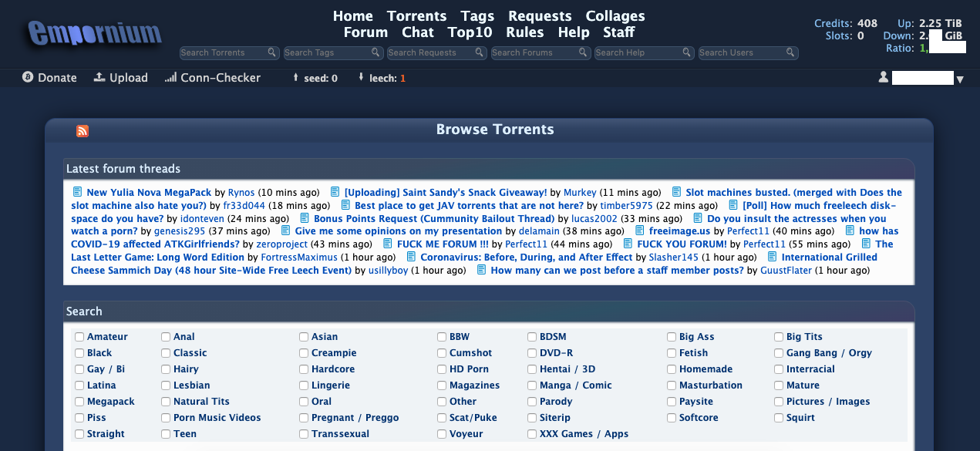The image size is (980, 451).
Task: Open freeimage.us forum thread
Action: point(679,231)
